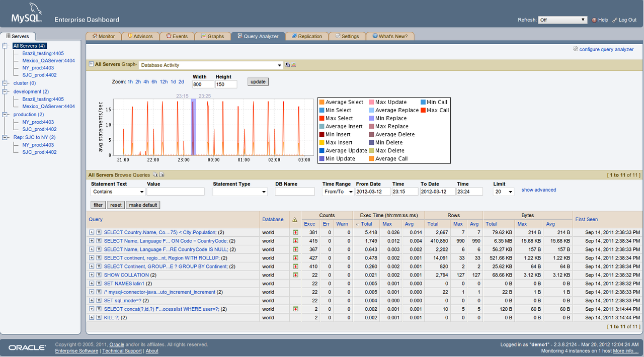
Task: Collapse the development group tree node
Action: click(5, 92)
